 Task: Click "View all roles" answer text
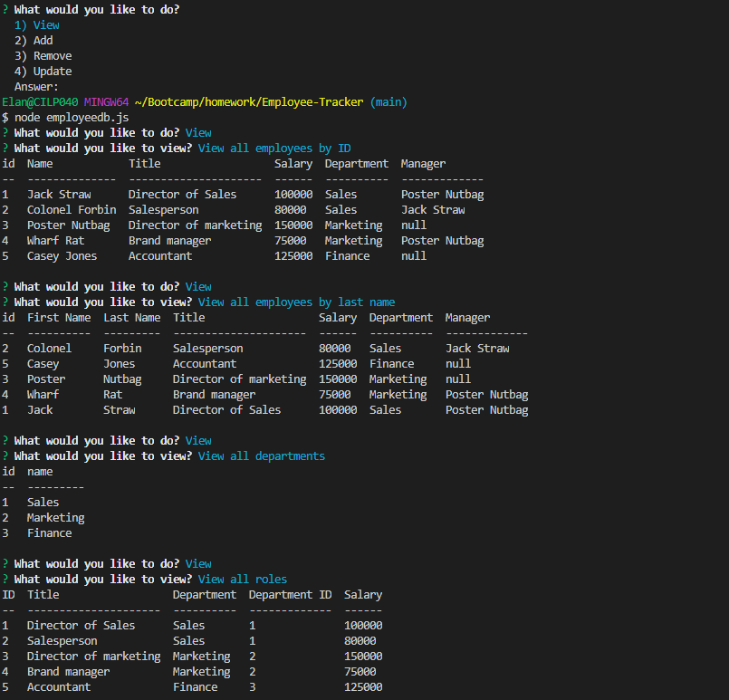pyautogui.click(x=243, y=579)
